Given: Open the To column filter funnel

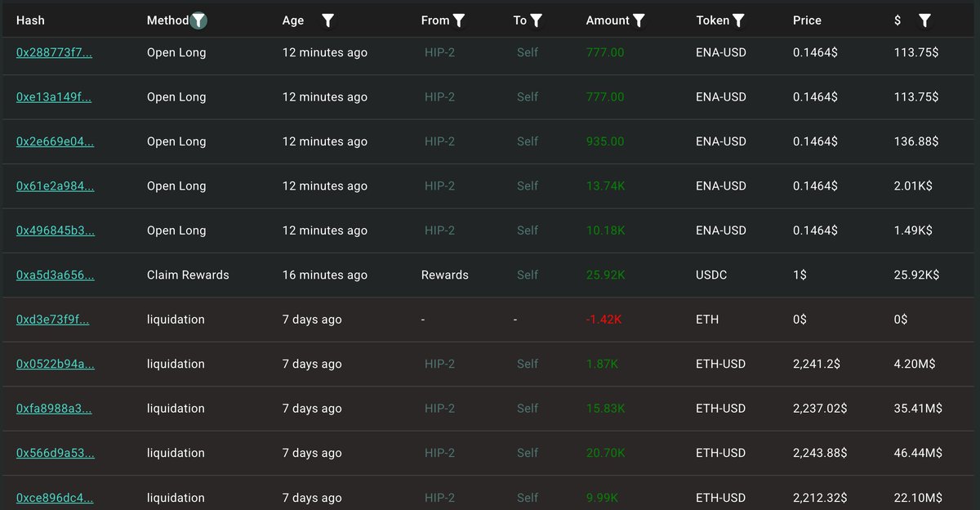Looking at the screenshot, I should [x=536, y=20].
